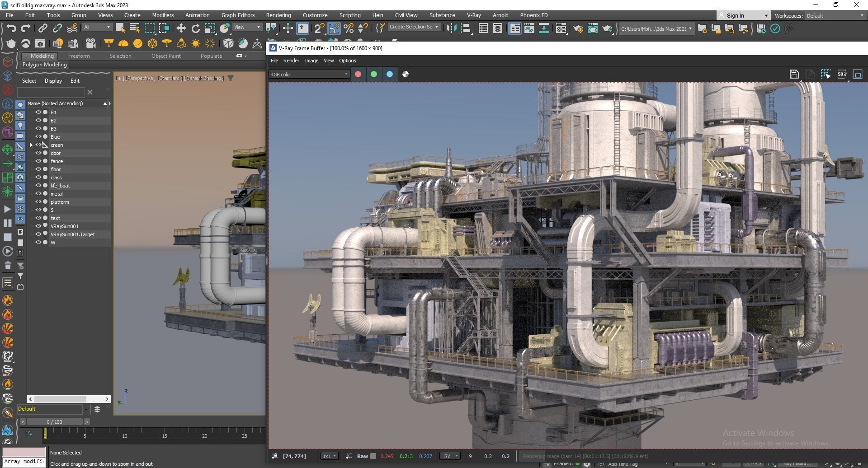
Task: Open the Workspaces Default dropdown
Action: click(835, 15)
